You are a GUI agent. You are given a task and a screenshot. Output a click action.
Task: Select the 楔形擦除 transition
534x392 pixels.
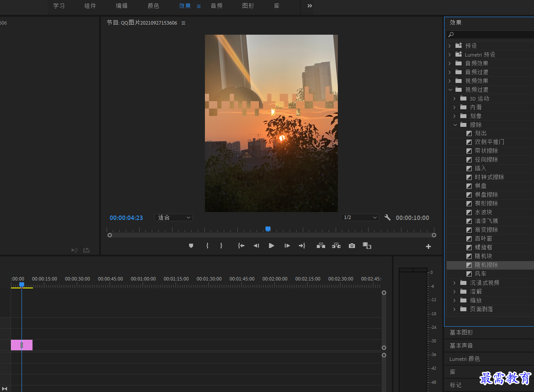point(486,204)
